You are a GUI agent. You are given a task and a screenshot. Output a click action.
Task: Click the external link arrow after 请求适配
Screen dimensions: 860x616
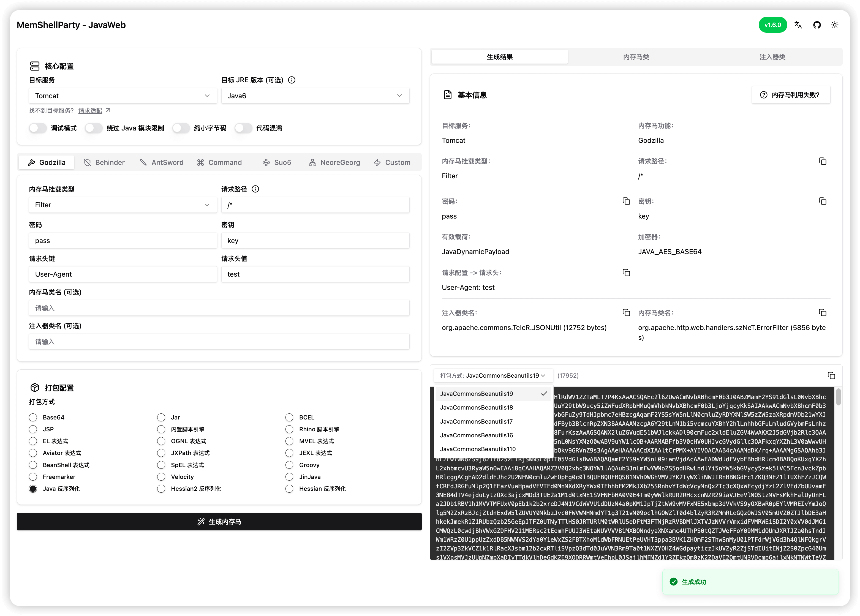click(108, 110)
